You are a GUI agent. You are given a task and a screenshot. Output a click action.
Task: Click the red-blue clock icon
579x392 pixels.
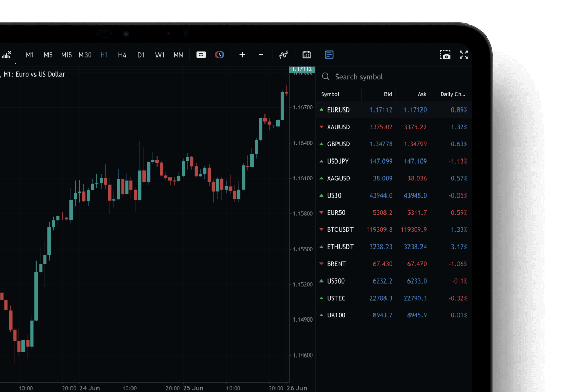coord(220,55)
